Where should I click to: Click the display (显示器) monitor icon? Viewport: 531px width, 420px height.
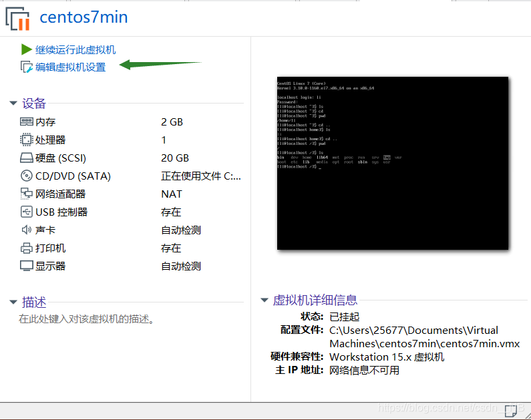[x=27, y=266]
